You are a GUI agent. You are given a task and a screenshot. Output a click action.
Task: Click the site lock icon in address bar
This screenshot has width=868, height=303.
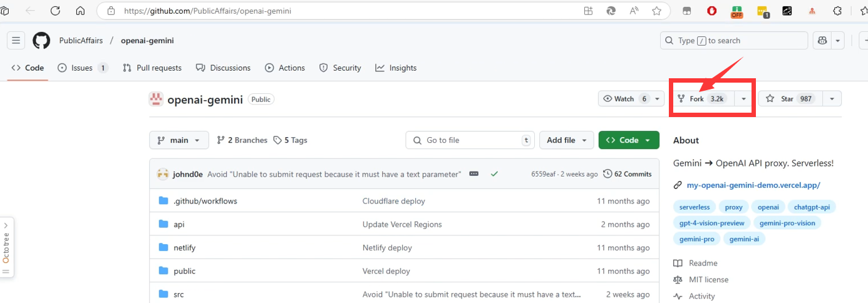point(111,11)
